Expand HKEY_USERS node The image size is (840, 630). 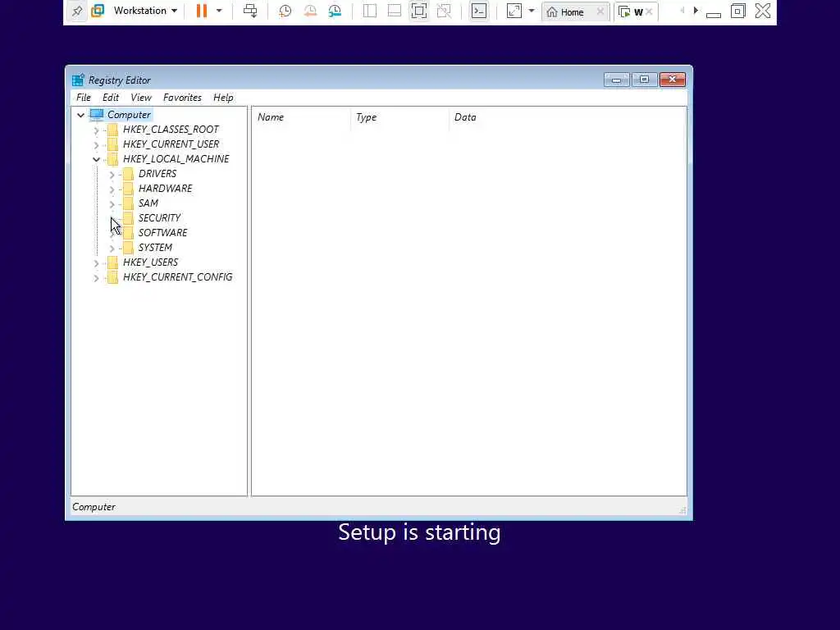point(96,263)
